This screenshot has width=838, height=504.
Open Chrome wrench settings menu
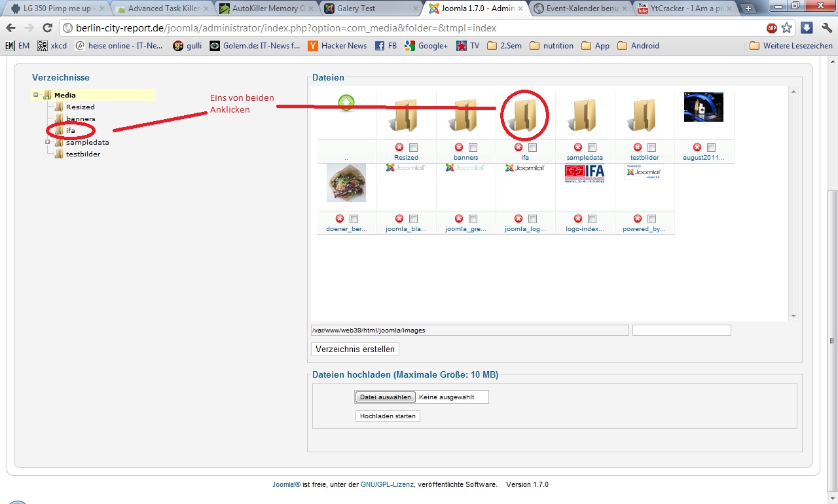(827, 28)
